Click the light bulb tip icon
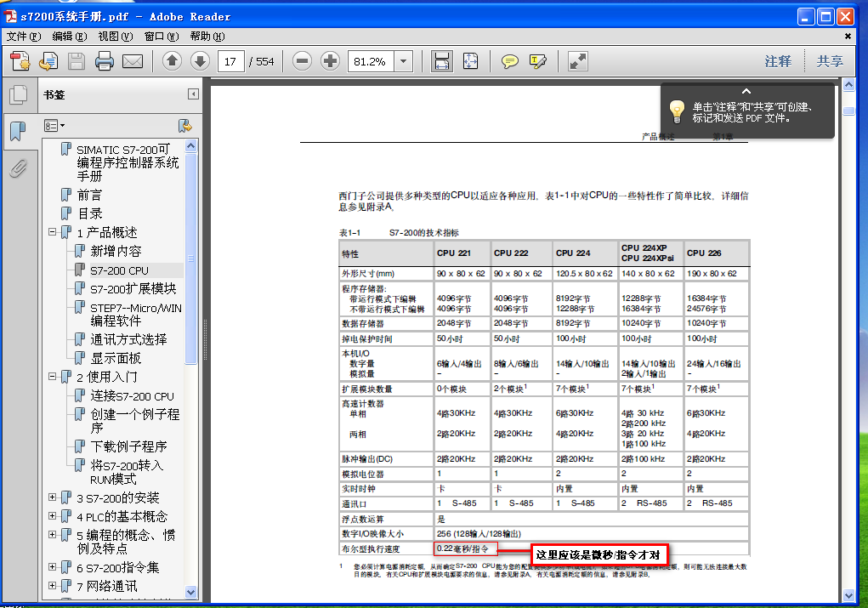 point(677,111)
